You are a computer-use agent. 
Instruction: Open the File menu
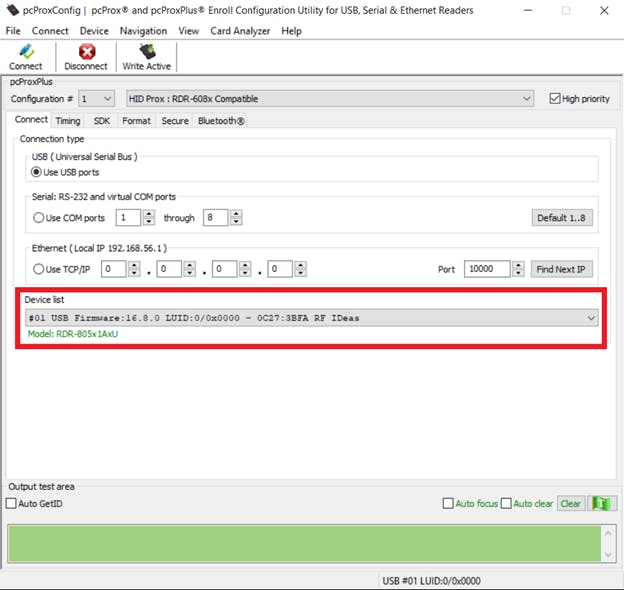(13, 31)
